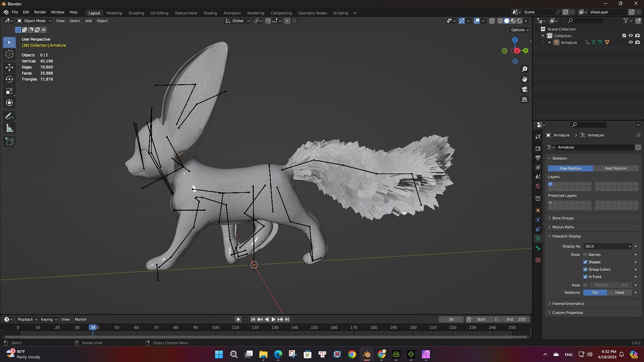The height and width of the screenshot is (362, 644).
Task: Hide Armature with the eye icon
Action: [x=631, y=43]
